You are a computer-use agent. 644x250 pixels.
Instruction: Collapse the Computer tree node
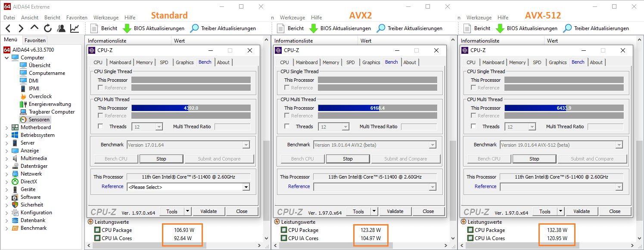(6, 58)
